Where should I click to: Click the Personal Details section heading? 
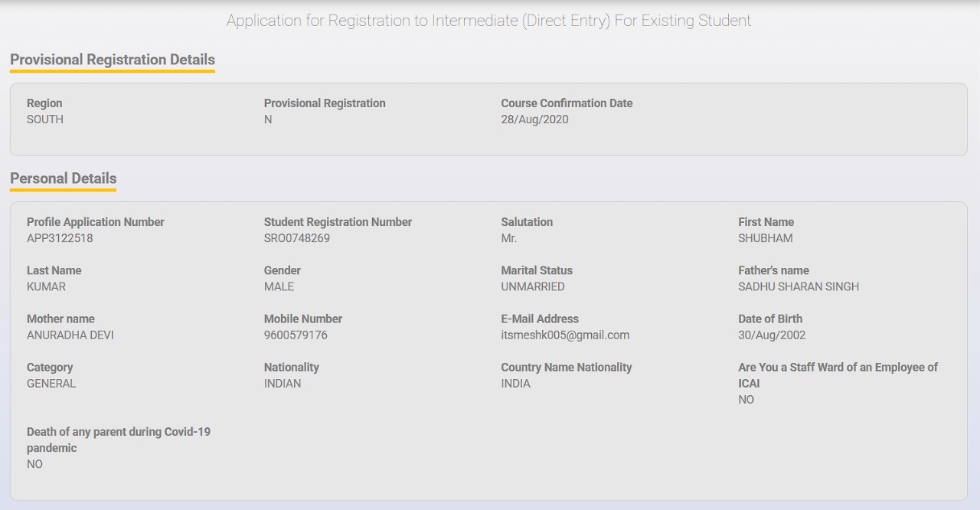click(63, 178)
